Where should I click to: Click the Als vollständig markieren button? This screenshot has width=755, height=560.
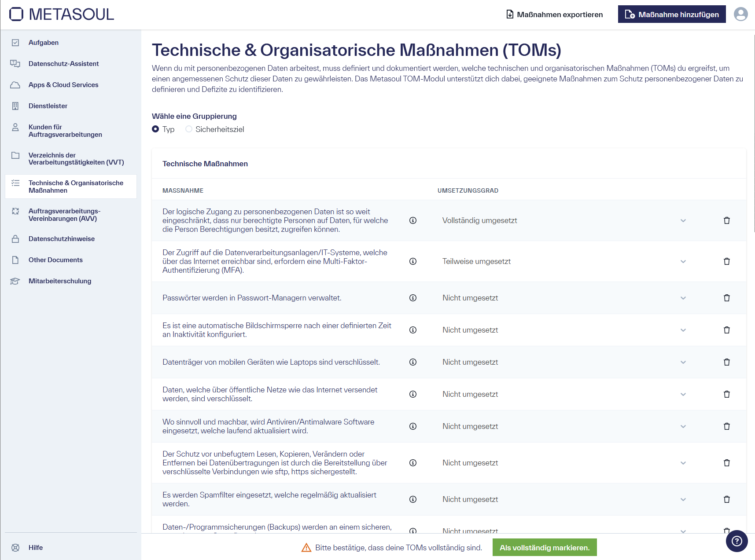[x=545, y=547]
